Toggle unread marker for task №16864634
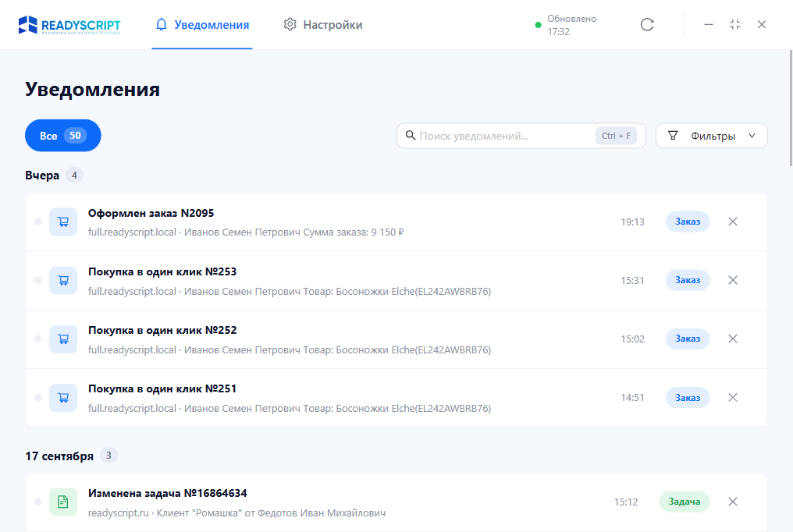 pos(38,502)
